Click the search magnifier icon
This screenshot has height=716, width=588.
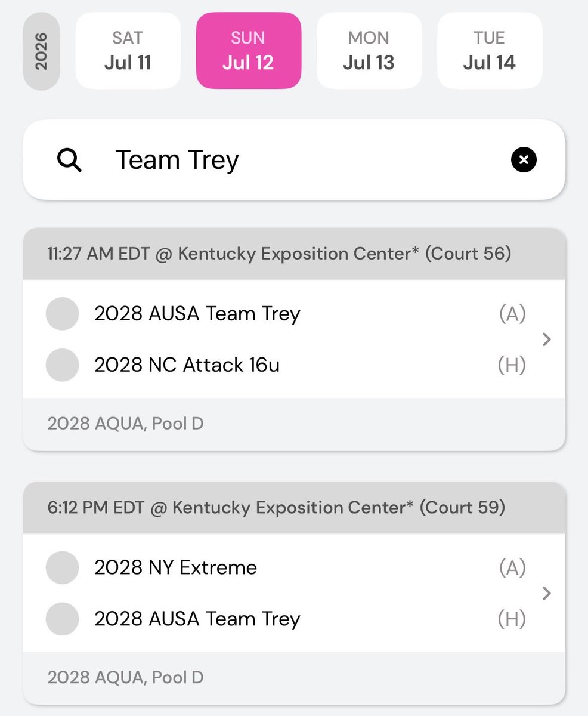[x=69, y=160]
